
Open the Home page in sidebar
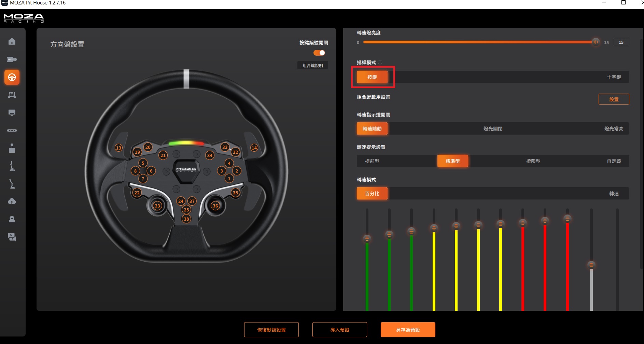12,41
